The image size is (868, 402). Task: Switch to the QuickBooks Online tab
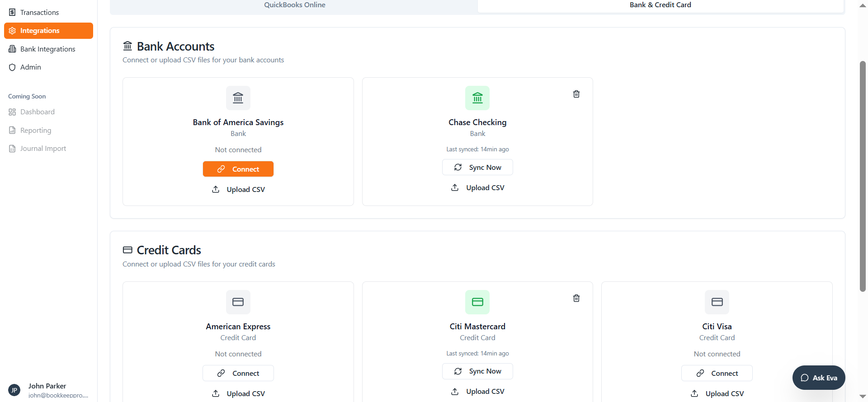294,5
